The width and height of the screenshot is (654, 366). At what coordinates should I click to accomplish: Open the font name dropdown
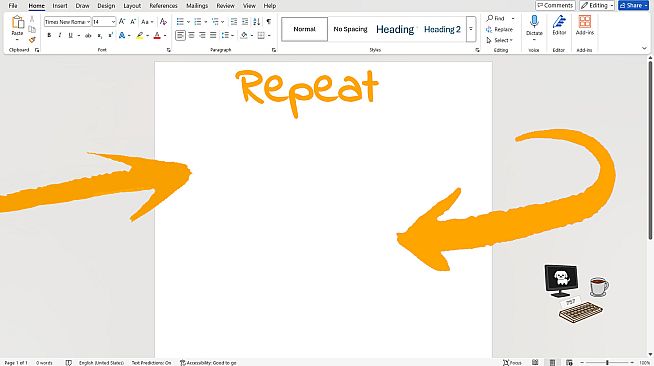pyautogui.click(x=88, y=22)
